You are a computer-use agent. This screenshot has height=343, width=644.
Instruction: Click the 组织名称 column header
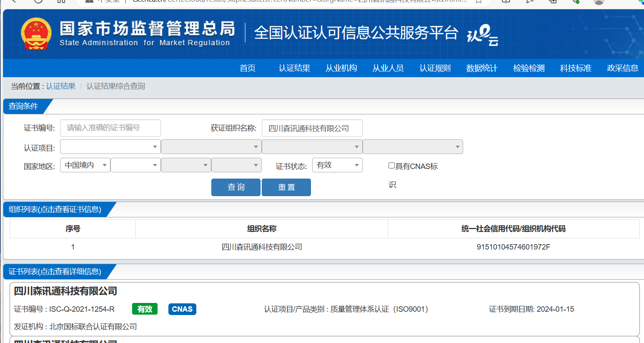tap(262, 229)
